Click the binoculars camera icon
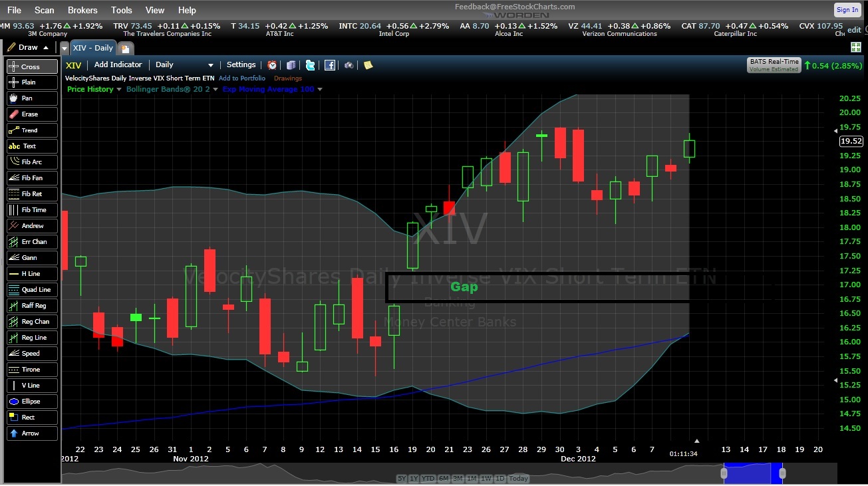 point(349,65)
